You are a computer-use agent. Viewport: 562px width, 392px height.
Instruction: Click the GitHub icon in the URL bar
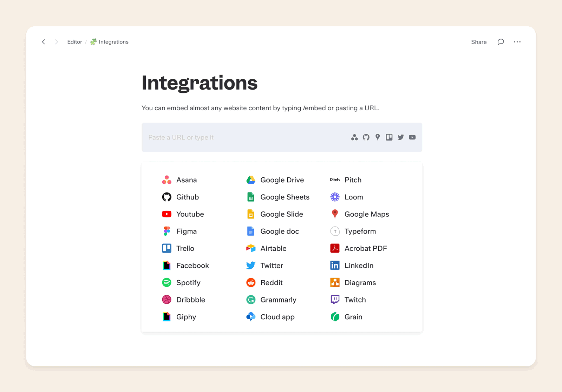[366, 137]
